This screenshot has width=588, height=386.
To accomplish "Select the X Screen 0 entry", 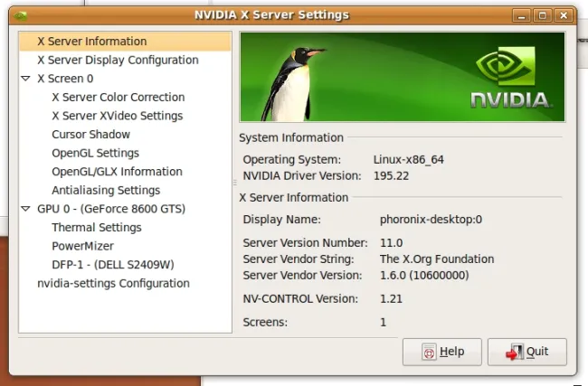I will click(x=65, y=79).
